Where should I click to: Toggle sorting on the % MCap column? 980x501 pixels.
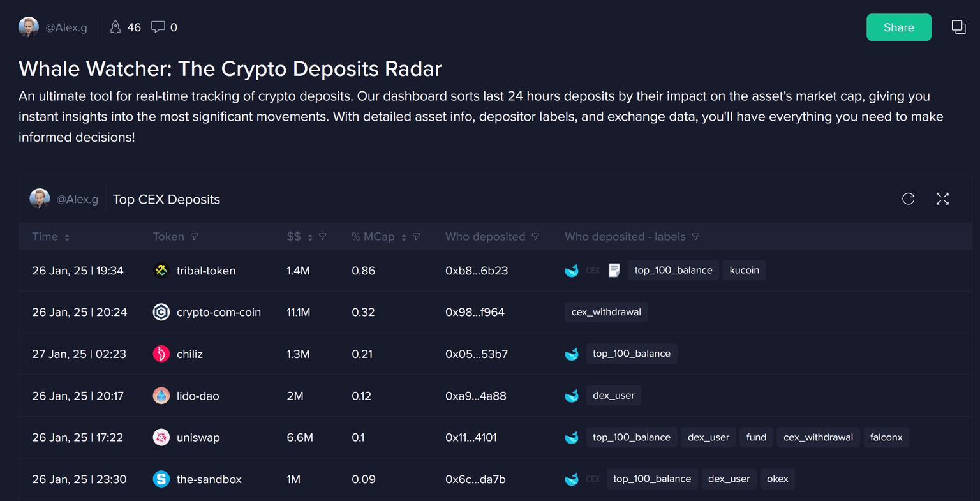click(x=404, y=237)
